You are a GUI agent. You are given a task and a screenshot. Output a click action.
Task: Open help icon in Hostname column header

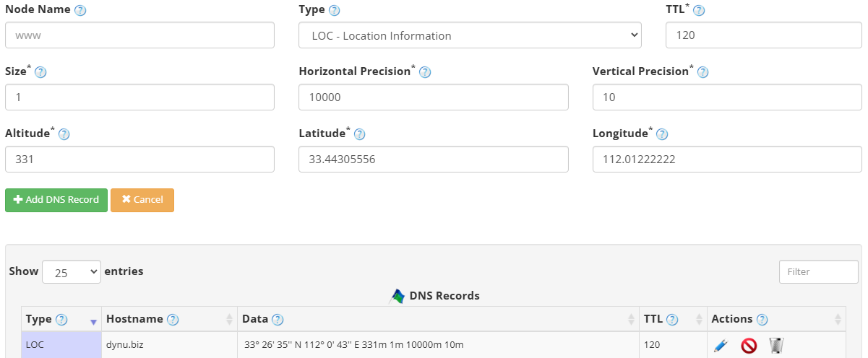click(173, 320)
